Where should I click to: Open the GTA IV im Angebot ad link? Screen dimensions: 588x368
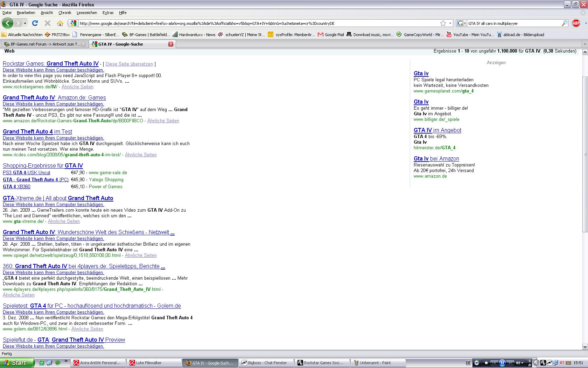437,130
